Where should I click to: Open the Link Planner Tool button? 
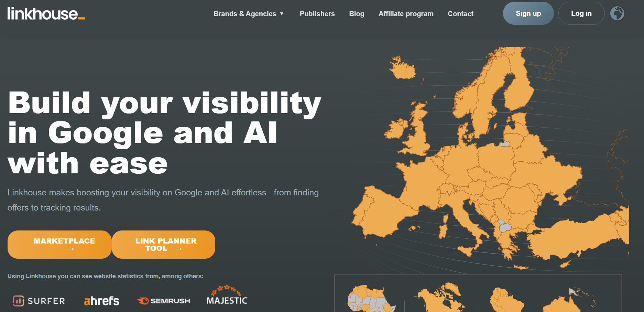pos(164,245)
